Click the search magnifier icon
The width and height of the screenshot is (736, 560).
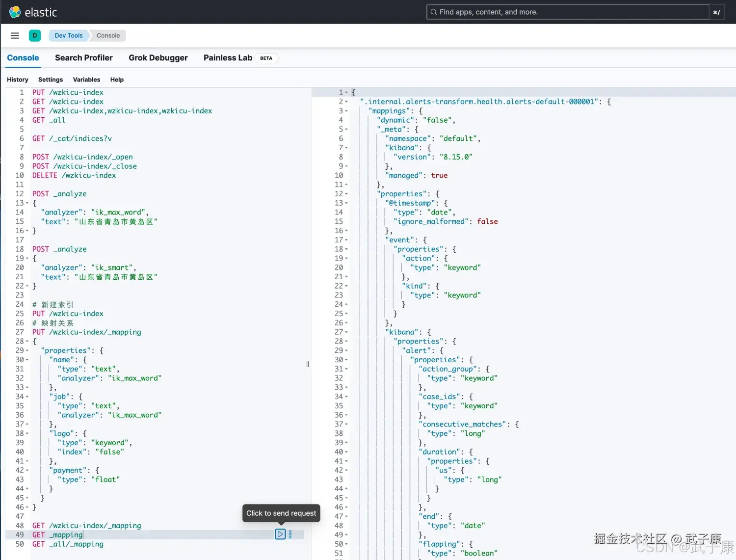pos(433,12)
